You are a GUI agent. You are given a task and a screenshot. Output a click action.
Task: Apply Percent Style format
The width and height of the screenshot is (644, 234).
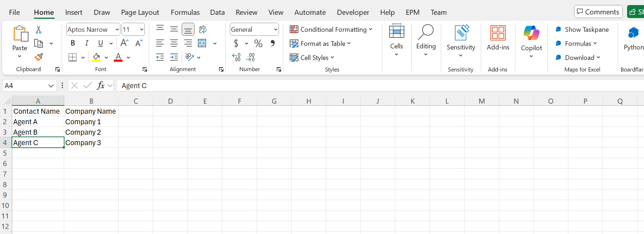pos(258,43)
